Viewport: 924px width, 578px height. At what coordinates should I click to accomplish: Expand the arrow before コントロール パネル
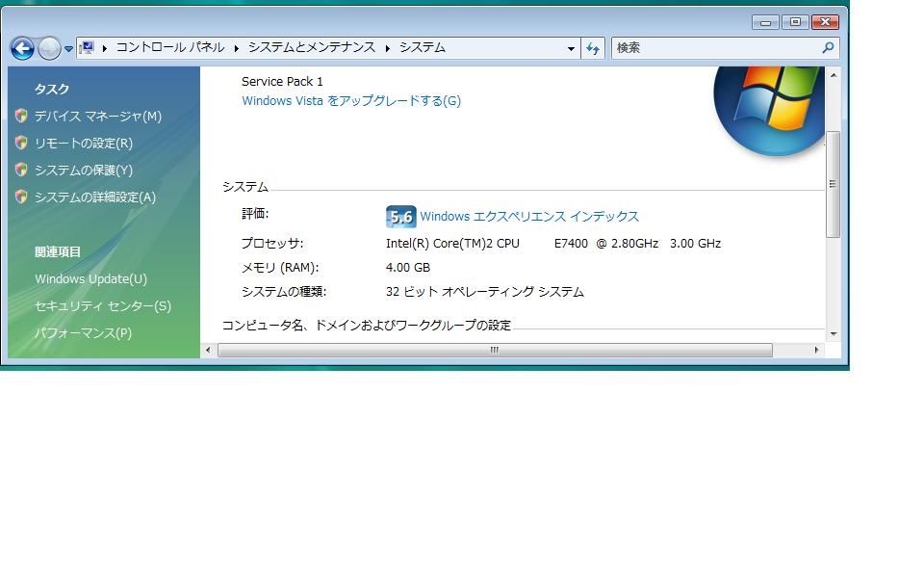click(x=105, y=48)
